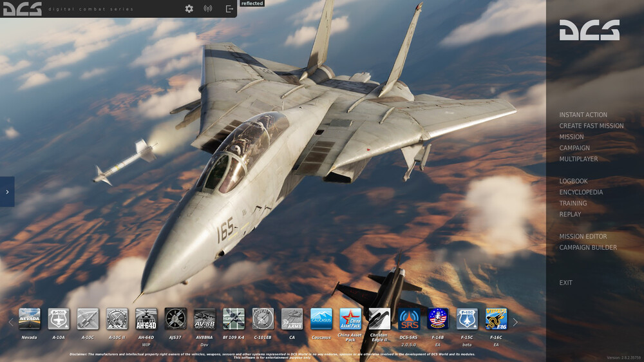Select the F-15C module icon
This screenshot has height=362, width=644.
(x=467, y=319)
